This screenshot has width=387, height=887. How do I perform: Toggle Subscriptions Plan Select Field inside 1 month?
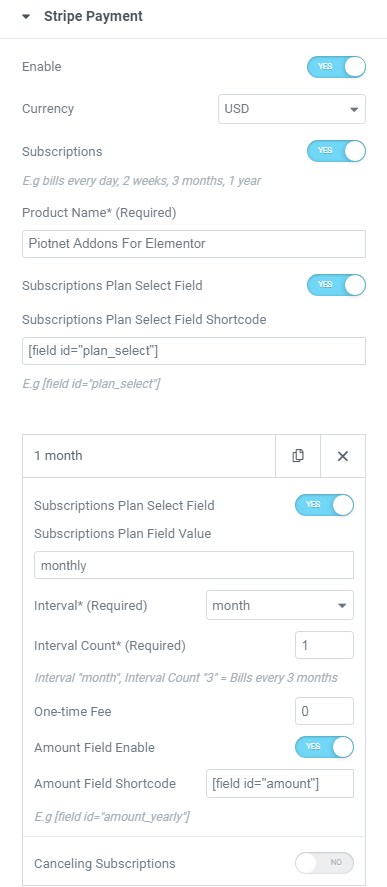324,505
